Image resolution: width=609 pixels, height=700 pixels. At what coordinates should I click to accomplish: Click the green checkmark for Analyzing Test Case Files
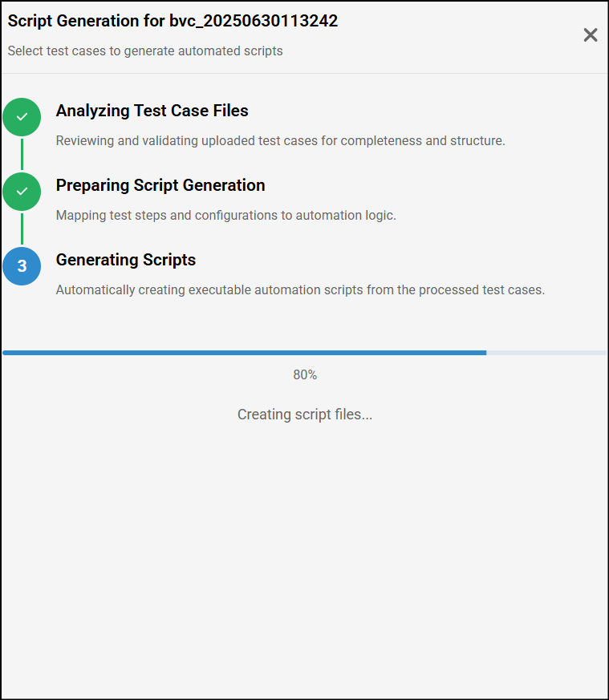22,117
